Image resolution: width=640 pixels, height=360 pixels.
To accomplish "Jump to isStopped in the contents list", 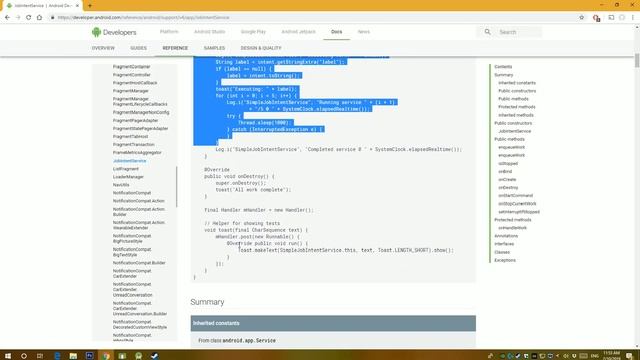I will click(508, 164).
